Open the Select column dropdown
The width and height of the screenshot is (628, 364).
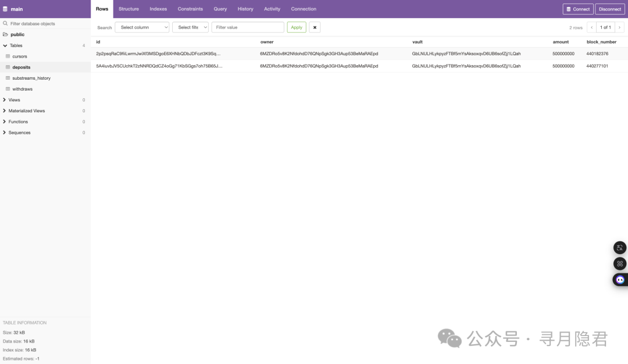(x=142, y=27)
